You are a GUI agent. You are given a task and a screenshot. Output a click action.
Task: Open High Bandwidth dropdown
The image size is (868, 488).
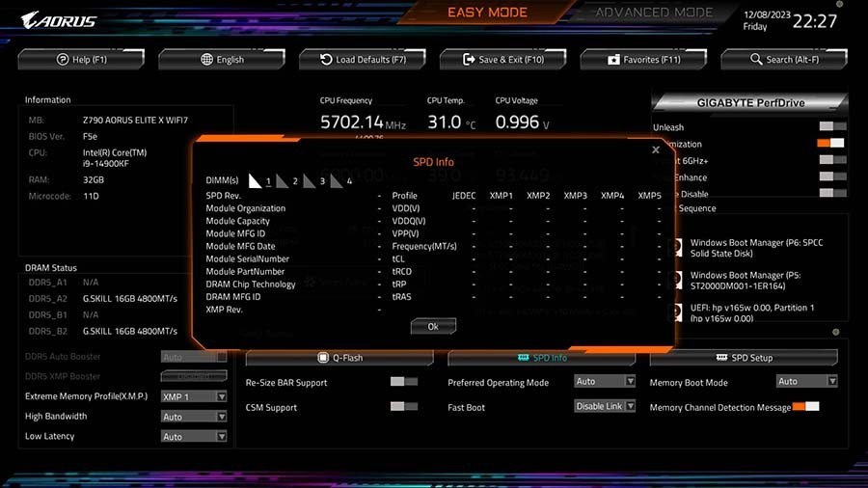194,417
